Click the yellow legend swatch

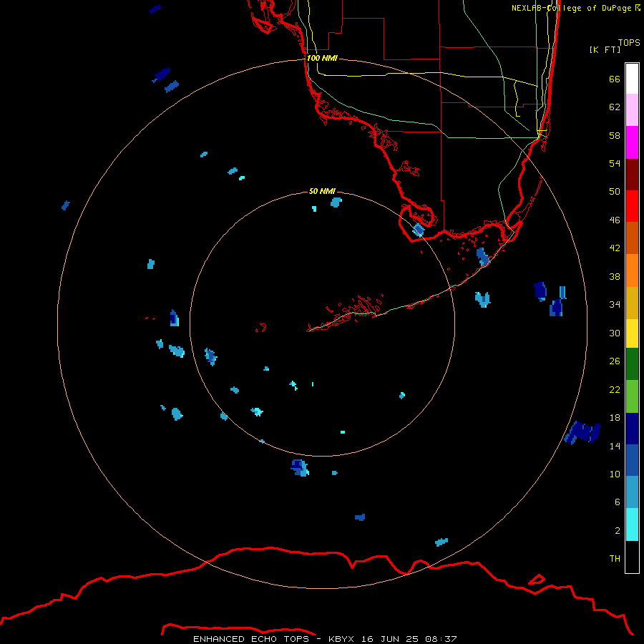coord(632,333)
